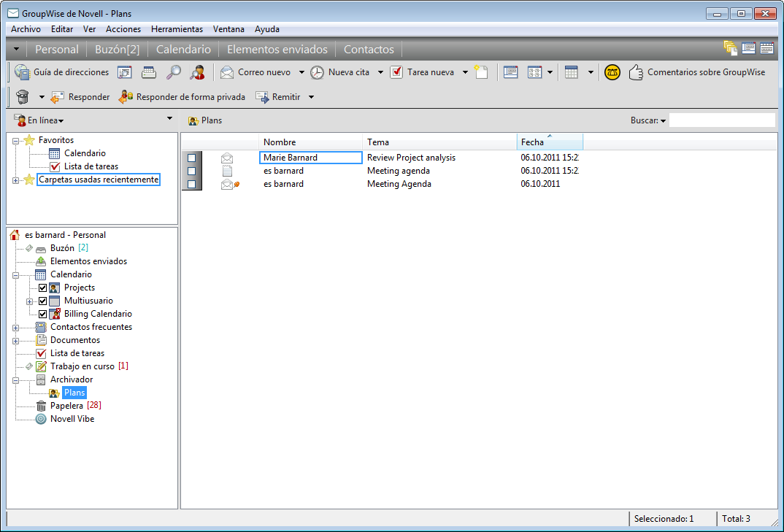Open the Ayuda menu
784x532 pixels.
(x=267, y=29)
